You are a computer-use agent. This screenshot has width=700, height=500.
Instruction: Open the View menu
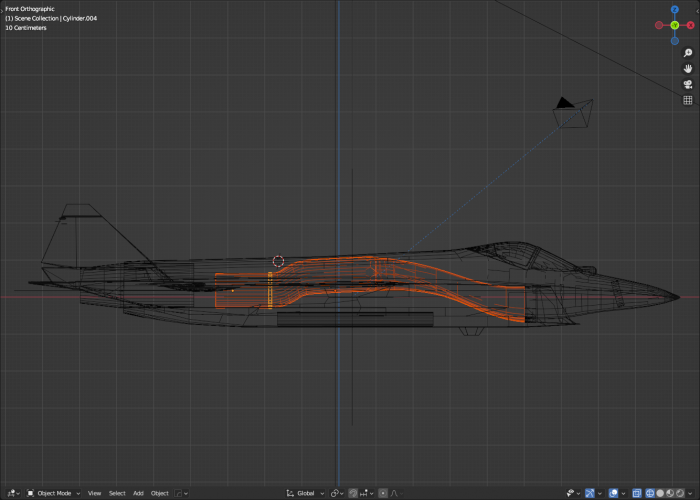point(94,493)
